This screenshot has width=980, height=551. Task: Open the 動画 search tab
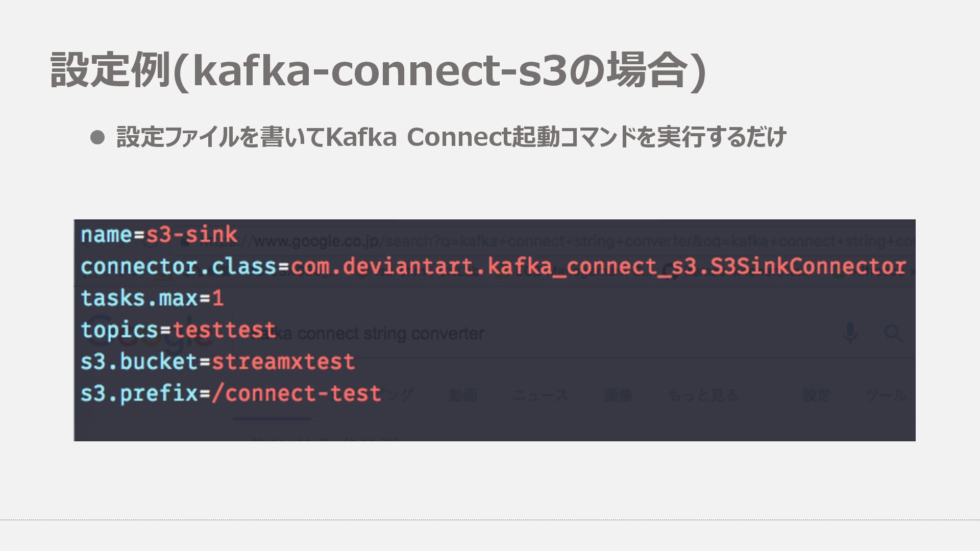463,395
